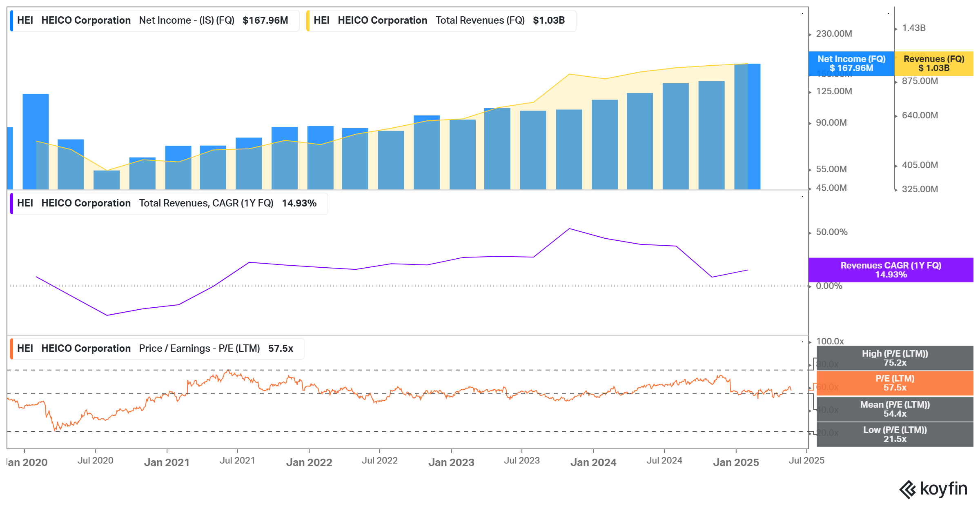This screenshot has width=980, height=506.
Task: Click the Jul 2023 time axis label
Action: pyautogui.click(x=522, y=460)
